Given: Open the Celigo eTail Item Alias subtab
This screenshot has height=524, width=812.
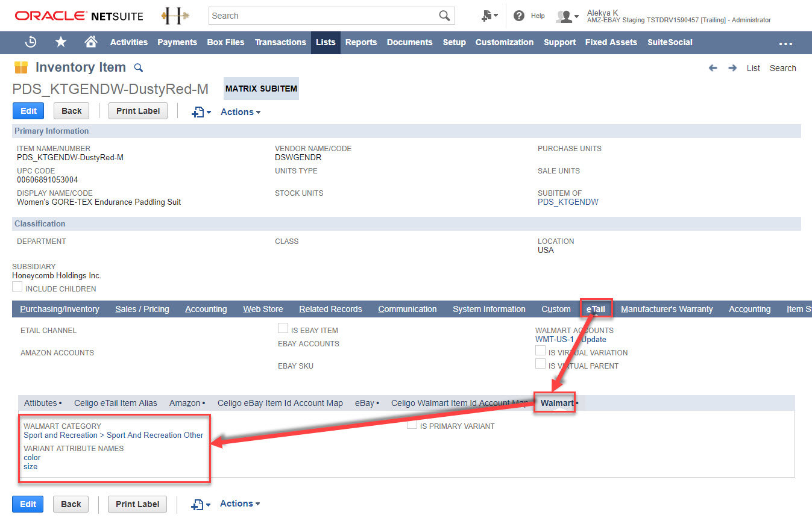Looking at the screenshot, I should [116, 403].
